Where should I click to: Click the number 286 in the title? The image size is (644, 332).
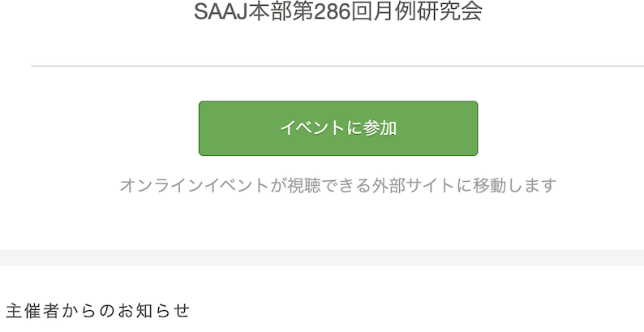[x=332, y=11]
